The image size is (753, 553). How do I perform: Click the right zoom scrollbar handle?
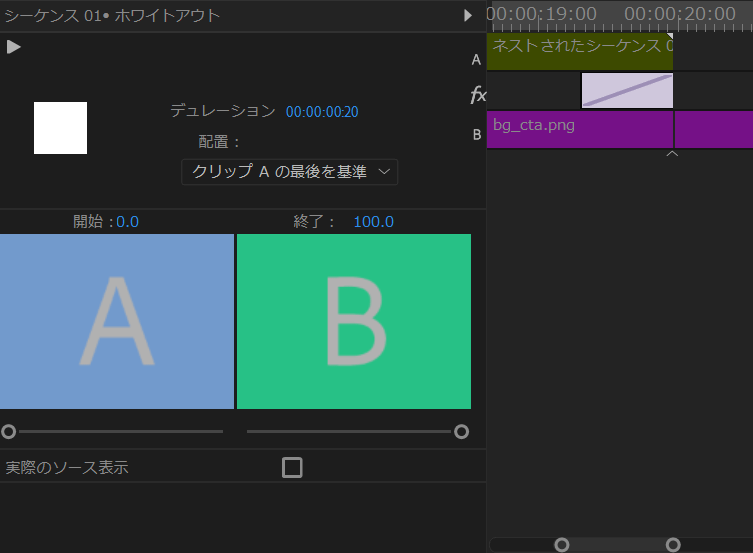coord(673,545)
